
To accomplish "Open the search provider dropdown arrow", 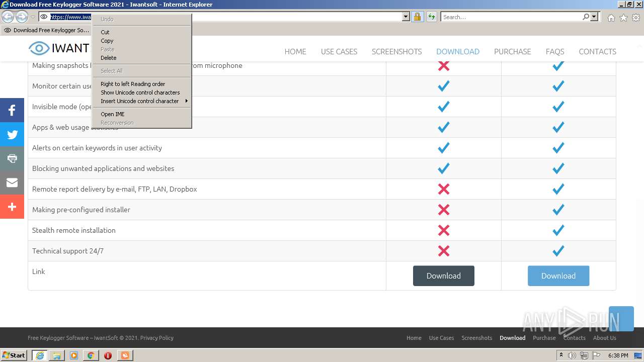I will pos(594,17).
